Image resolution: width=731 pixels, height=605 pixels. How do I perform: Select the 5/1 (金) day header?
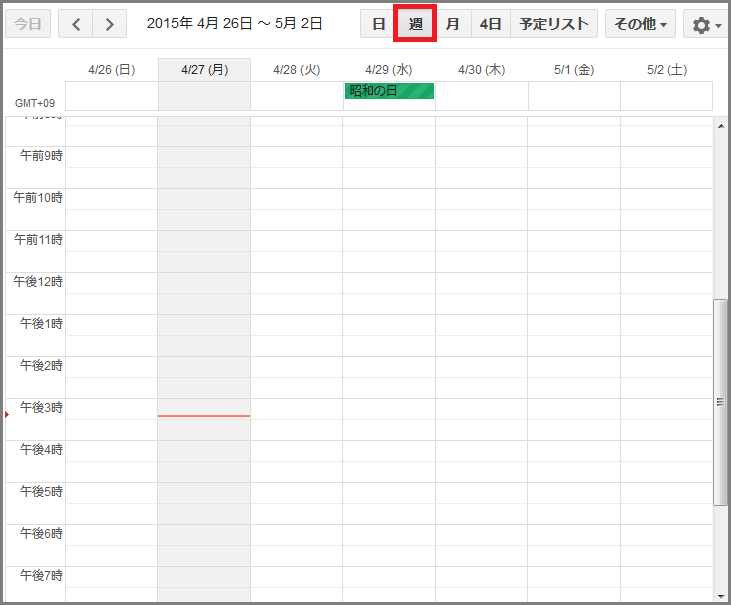pos(574,70)
